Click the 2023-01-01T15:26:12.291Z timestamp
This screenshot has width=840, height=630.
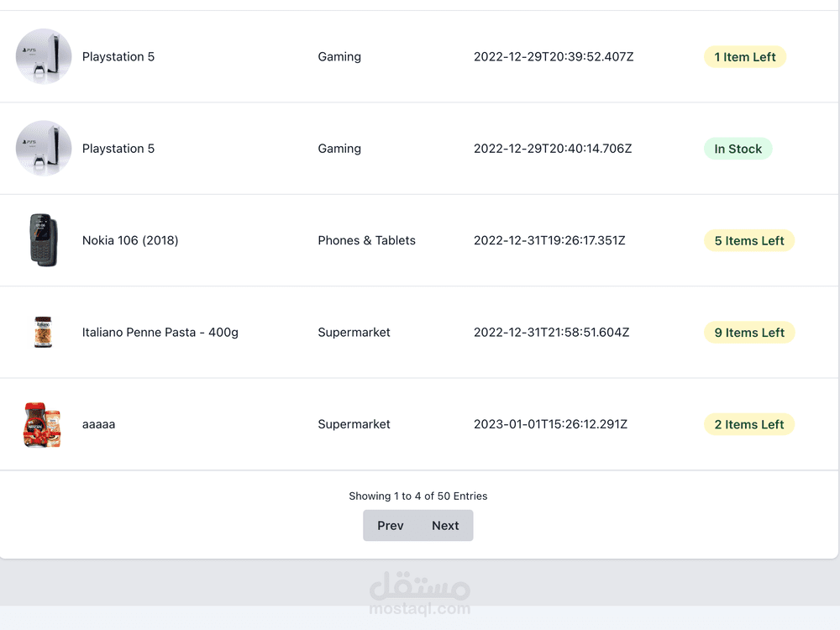550,424
